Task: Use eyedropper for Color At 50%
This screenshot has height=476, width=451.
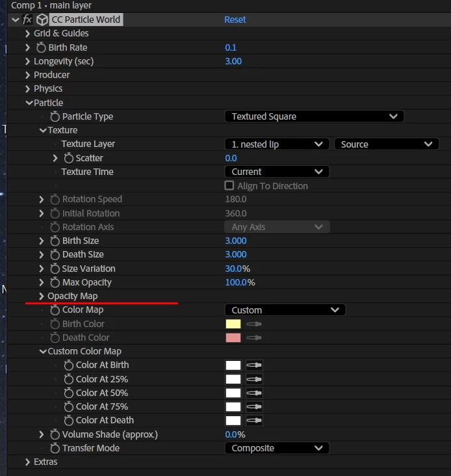Action: point(254,393)
